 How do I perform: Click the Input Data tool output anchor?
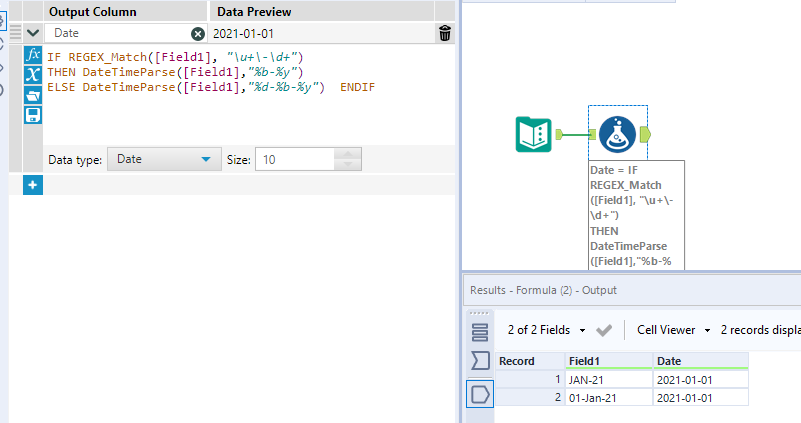pyautogui.click(x=559, y=134)
